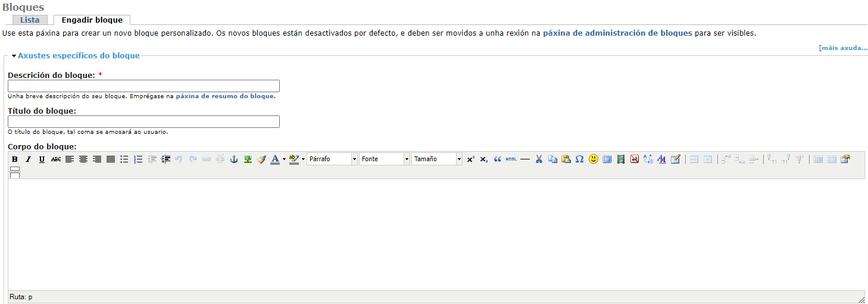The height and width of the screenshot is (304, 868).
Task: Open the Párrafo format dropdown
Action: click(332, 159)
